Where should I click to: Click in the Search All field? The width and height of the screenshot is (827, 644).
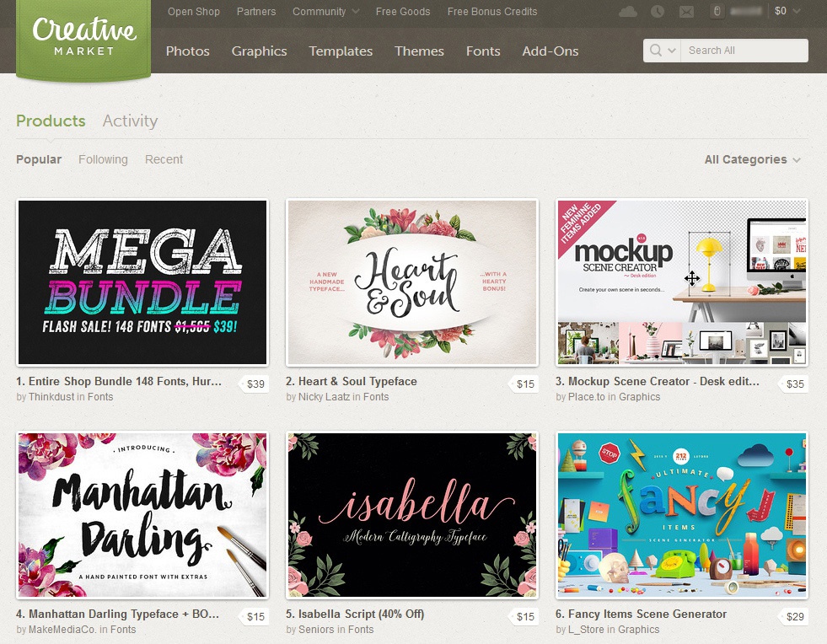point(744,50)
